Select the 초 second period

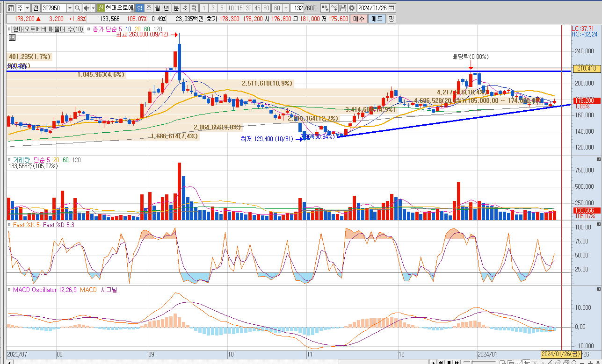185,8
